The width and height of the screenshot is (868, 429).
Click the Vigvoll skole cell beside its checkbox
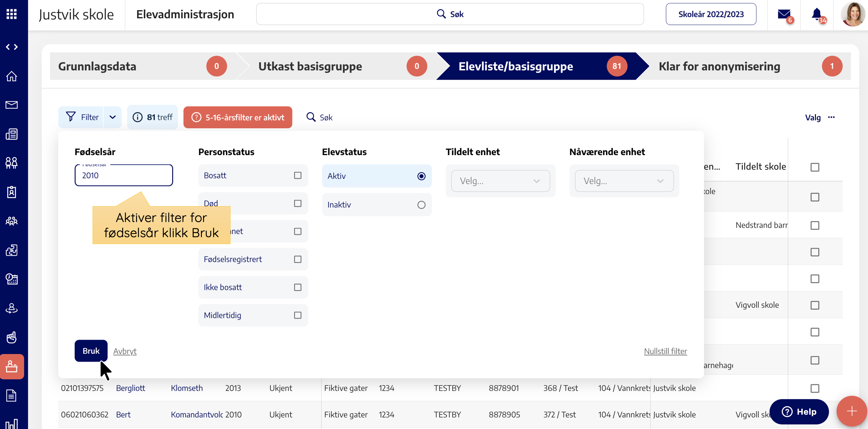757,305
